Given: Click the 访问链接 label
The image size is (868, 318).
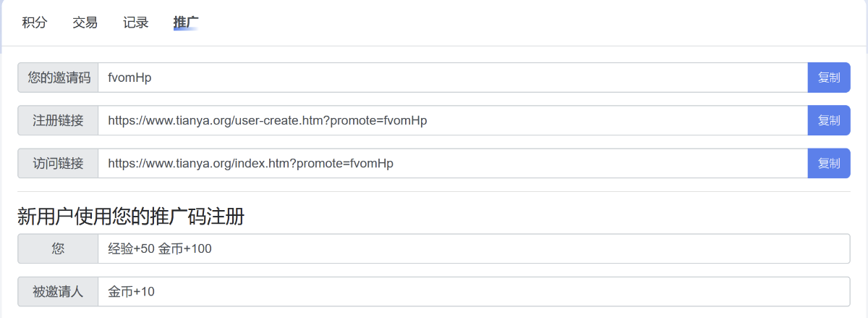Looking at the screenshot, I should [58, 164].
